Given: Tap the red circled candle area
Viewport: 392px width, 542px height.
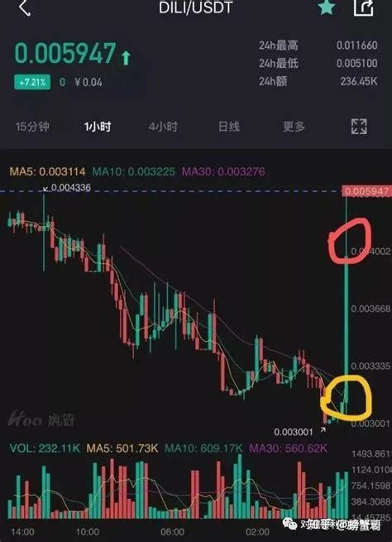Looking at the screenshot, I should click(350, 241).
